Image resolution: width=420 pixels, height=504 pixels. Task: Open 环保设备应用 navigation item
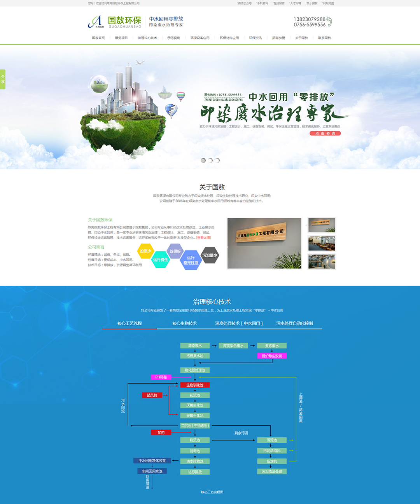point(200,38)
